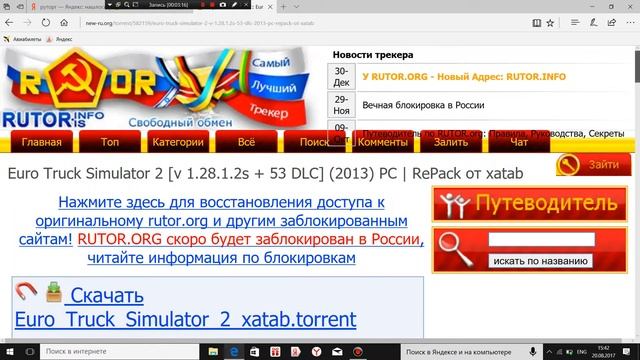Open the Поиск menu item
Screen dimensions: 640x360
(x=314, y=142)
